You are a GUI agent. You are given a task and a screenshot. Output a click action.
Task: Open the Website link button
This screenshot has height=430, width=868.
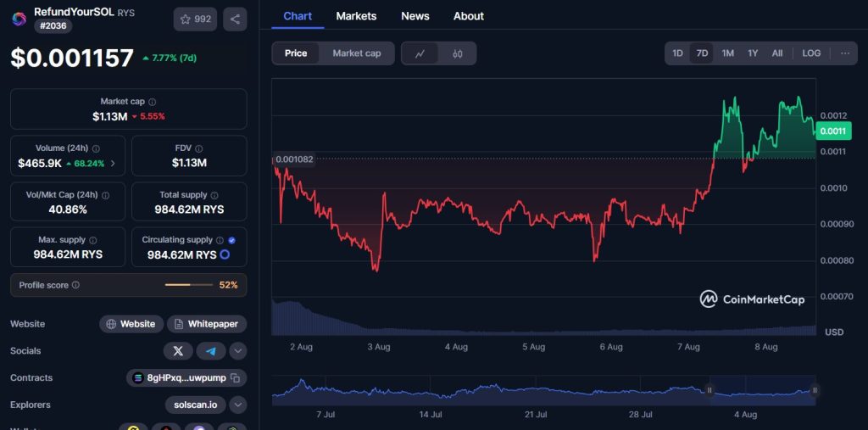point(131,324)
